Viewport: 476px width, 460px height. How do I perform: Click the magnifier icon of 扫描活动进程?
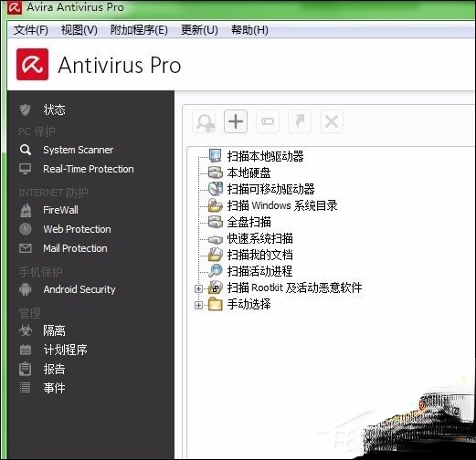(216, 271)
